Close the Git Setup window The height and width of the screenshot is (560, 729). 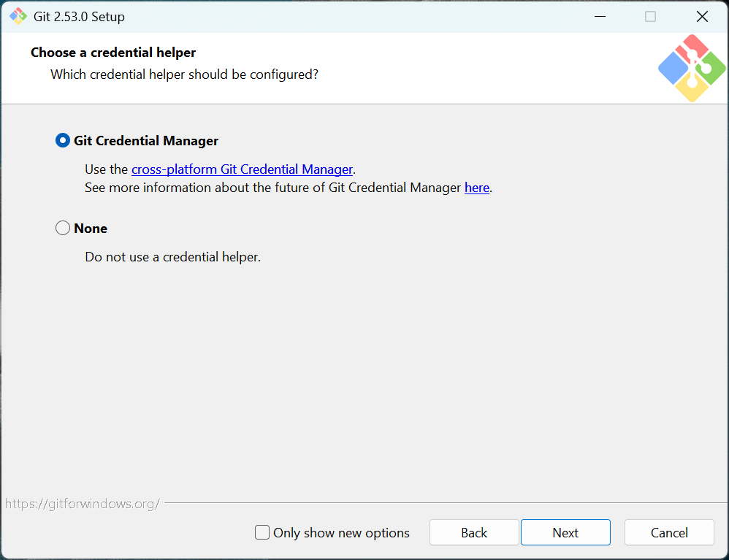click(702, 17)
